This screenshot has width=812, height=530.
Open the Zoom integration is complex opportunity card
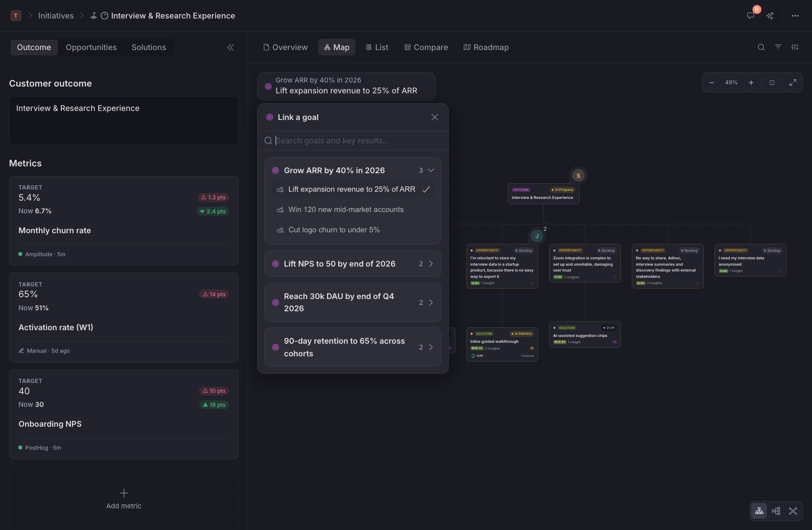tap(585, 263)
